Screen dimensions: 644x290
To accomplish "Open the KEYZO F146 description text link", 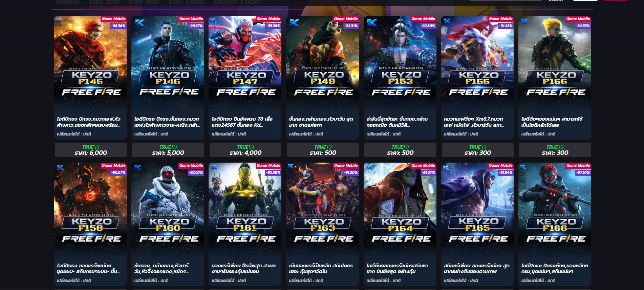I will 167,122.
